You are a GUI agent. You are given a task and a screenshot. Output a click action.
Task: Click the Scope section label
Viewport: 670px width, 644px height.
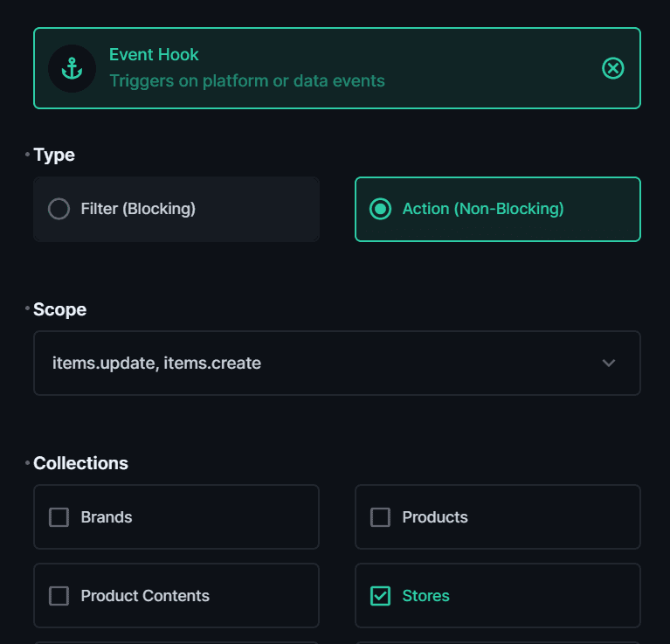pyautogui.click(x=59, y=309)
